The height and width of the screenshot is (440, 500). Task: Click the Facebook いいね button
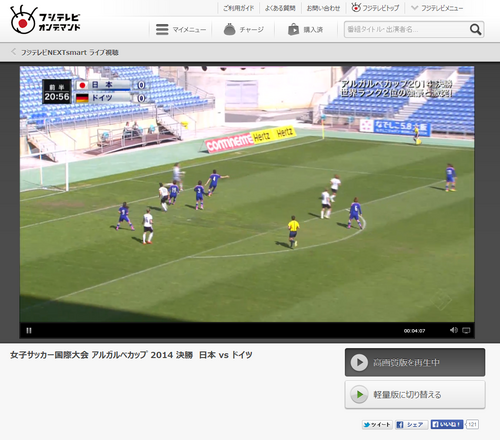(x=447, y=424)
